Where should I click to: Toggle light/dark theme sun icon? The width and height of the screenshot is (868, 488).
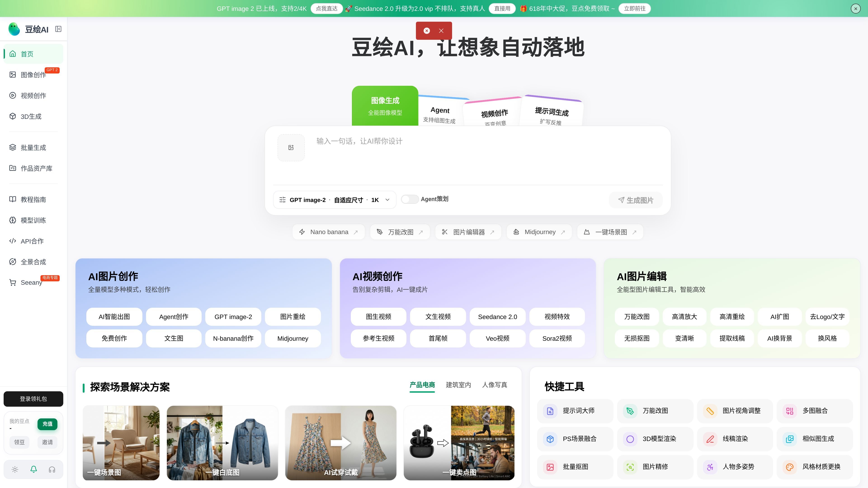[x=15, y=469]
